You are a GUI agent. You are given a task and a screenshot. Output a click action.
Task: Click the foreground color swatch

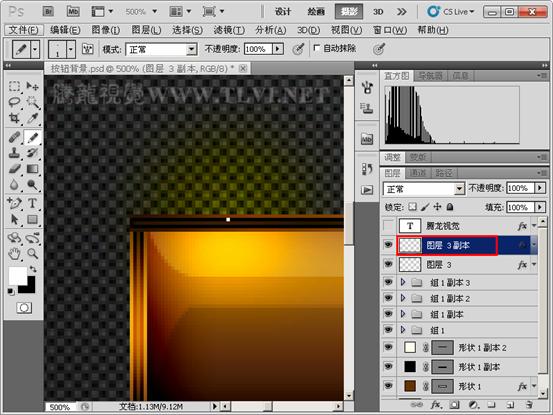(x=18, y=275)
